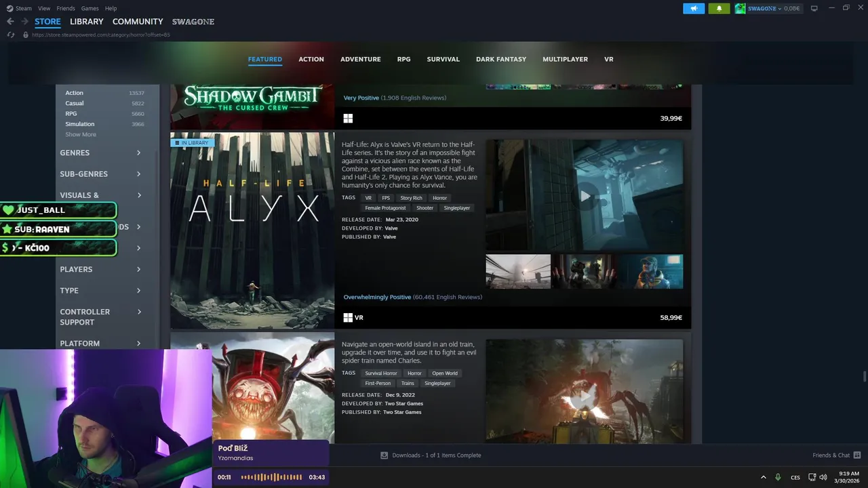Click the microphone tray icon
The width and height of the screenshot is (868, 488).
point(778,477)
